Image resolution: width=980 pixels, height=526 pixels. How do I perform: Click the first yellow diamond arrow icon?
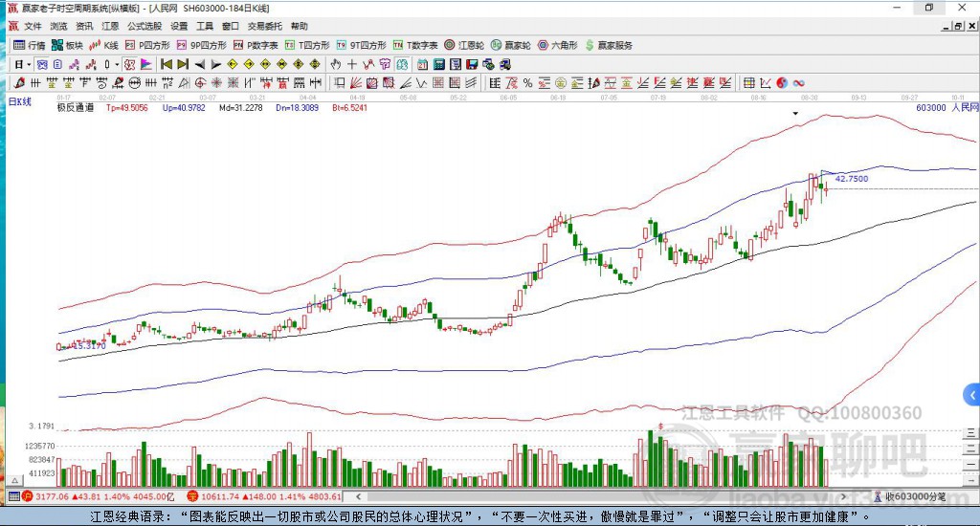click(x=233, y=64)
